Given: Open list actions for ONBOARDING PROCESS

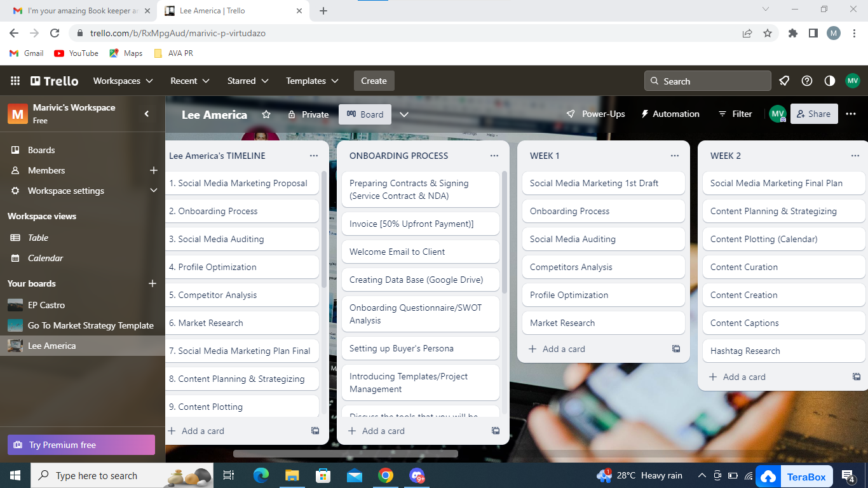Looking at the screenshot, I should [x=494, y=156].
